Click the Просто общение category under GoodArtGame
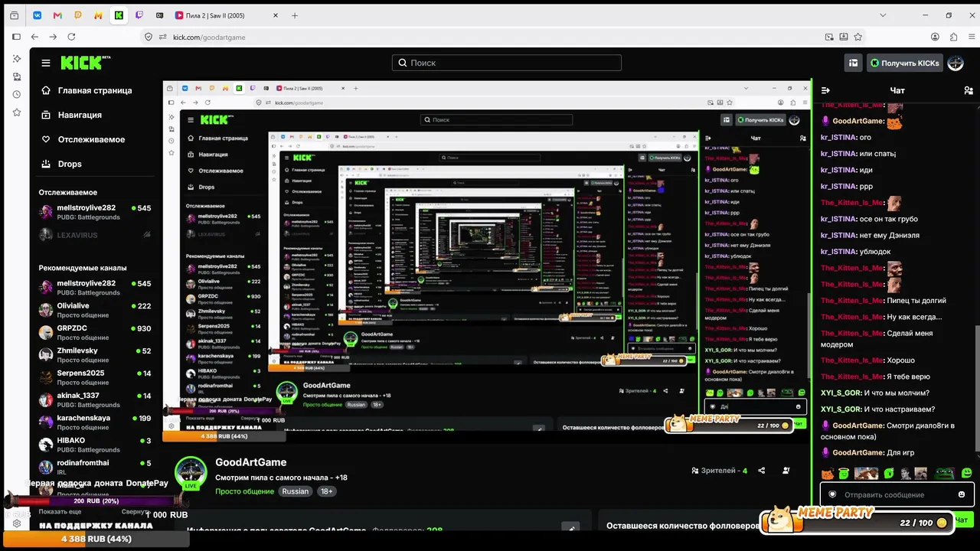 coord(244,491)
